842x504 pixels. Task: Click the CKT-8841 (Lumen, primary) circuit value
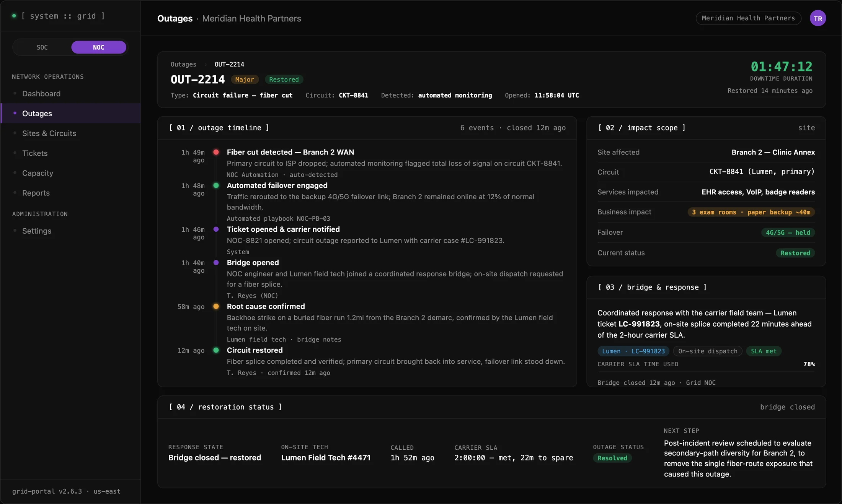pos(762,172)
